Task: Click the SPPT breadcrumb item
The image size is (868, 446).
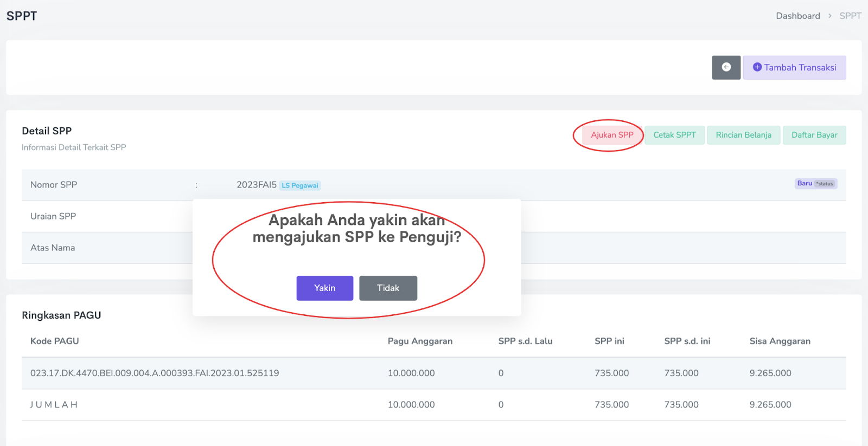Action: [x=850, y=16]
